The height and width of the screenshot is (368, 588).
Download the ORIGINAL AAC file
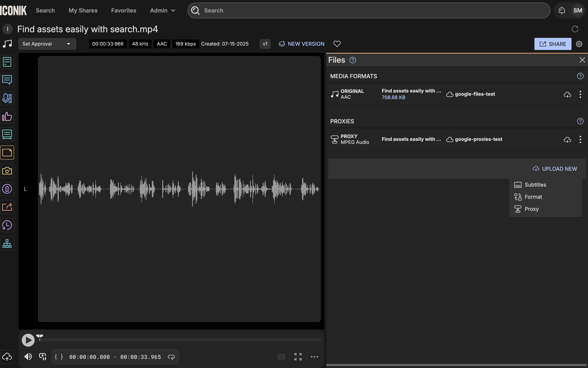pos(567,95)
